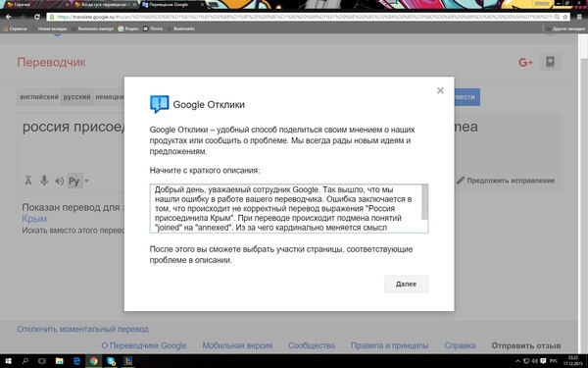Launch Microsoft Edge from taskbar
This screenshot has width=588, height=368.
pos(76,361)
